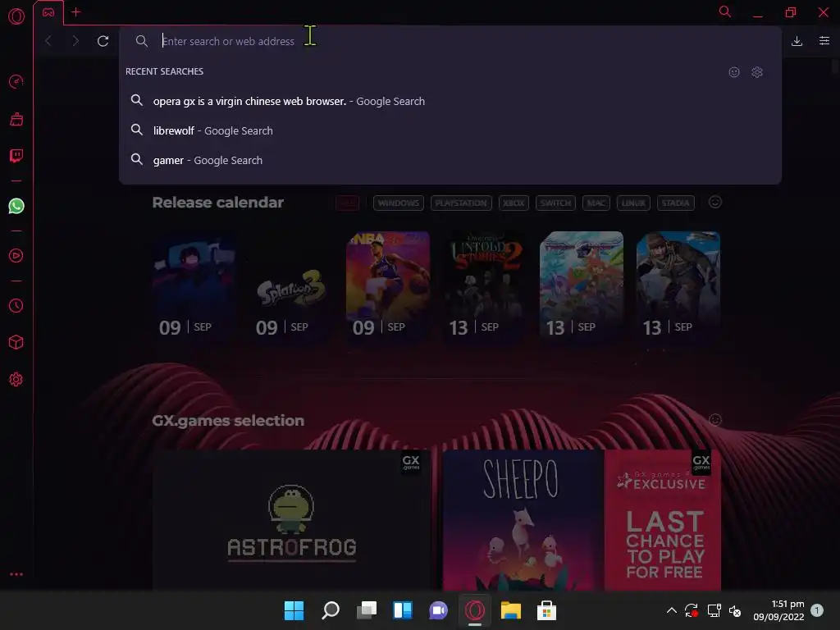Click smiley feedback icon next to Release calendar
840x630 pixels.
(715, 202)
